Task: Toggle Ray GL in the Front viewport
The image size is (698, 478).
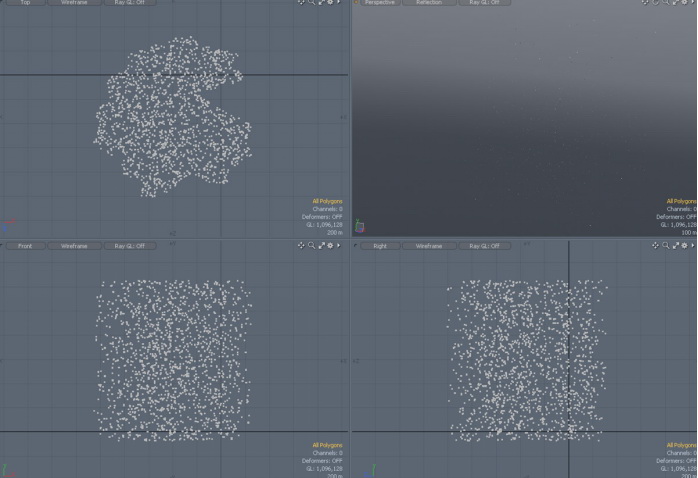Action: tap(130, 245)
